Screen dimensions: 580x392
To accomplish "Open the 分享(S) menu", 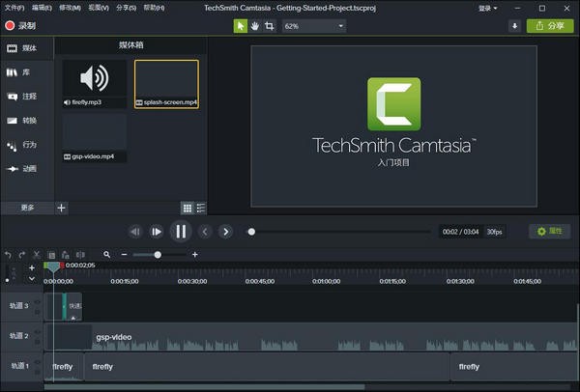I will pyautogui.click(x=126, y=8).
